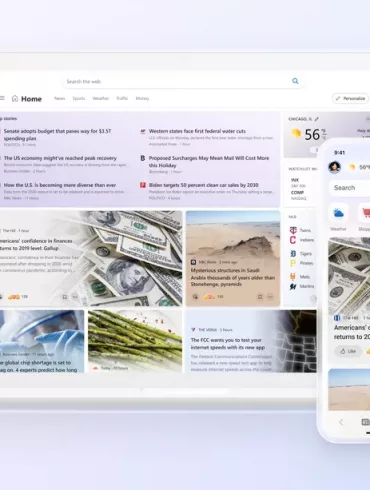The height and width of the screenshot is (490, 370).
Task: Open the hamburger menu beside Home
Action: point(2,98)
